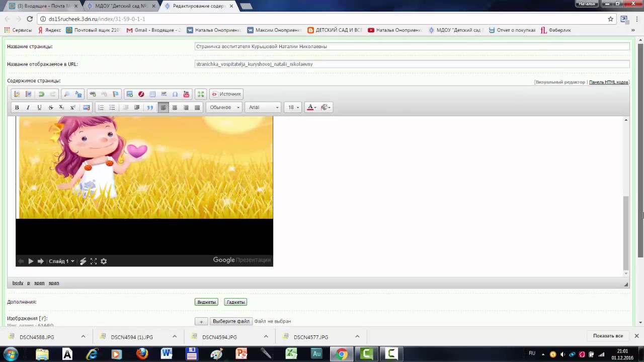This screenshot has width=644, height=362.
Task: Insert an image via the Image icon
Action: pyautogui.click(x=130, y=94)
